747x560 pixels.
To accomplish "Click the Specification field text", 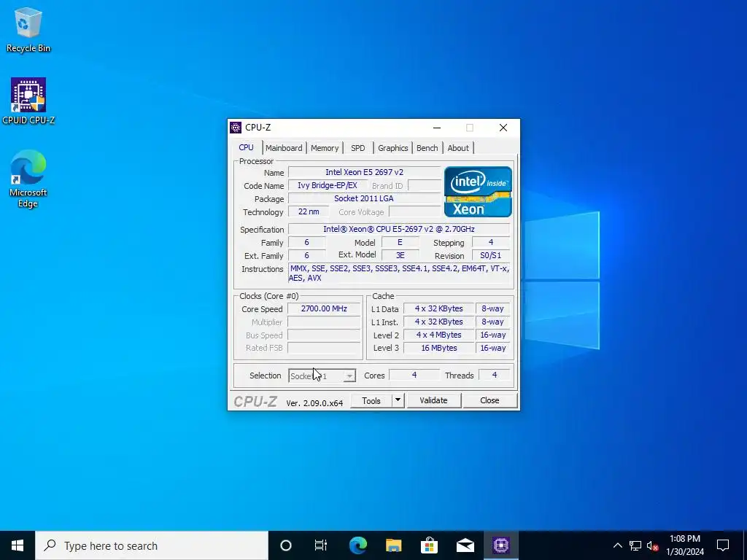I will (399, 229).
